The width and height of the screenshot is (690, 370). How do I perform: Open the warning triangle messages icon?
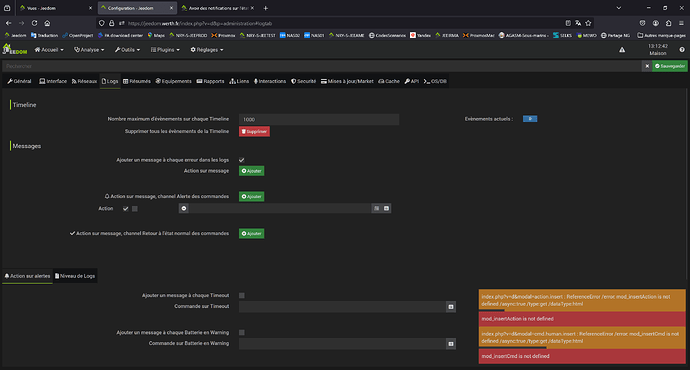(x=622, y=50)
